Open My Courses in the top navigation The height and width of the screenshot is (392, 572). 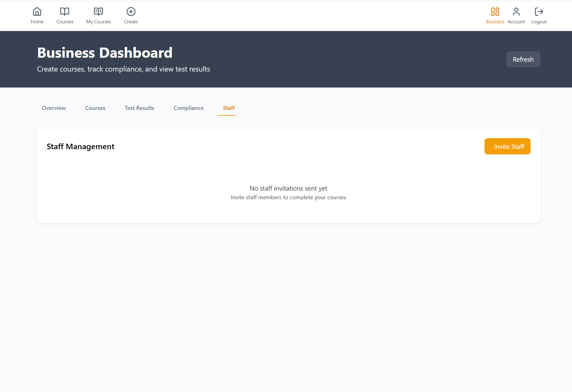pos(99,15)
